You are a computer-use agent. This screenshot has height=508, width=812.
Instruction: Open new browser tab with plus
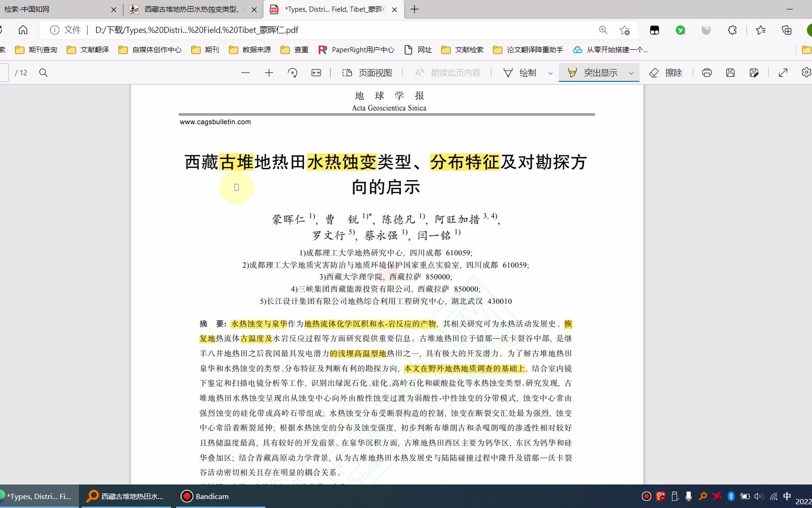pos(414,9)
